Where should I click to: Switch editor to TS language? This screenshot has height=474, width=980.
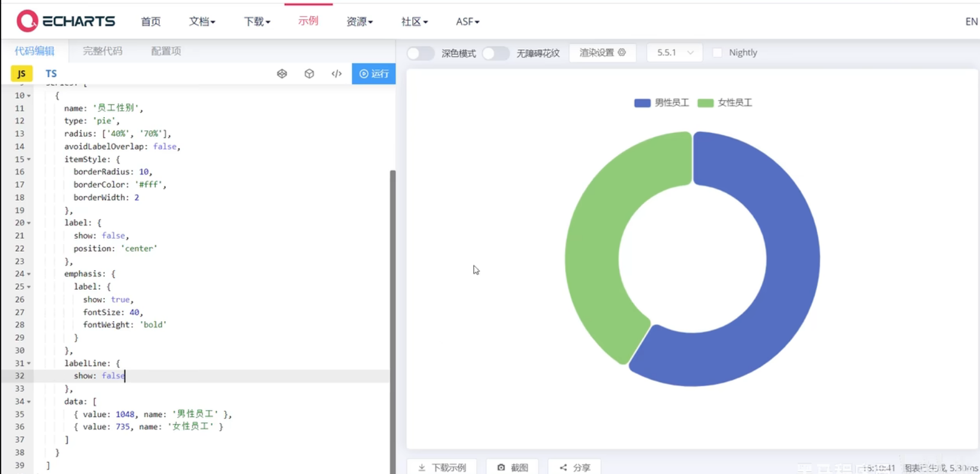[52, 73]
